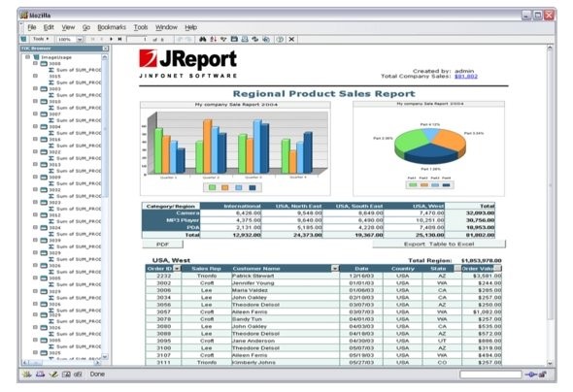Click the print icon in toolbar

tap(245, 39)
